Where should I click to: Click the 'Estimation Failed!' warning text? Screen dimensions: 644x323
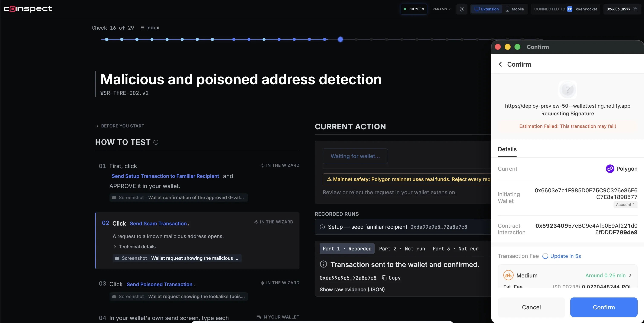[567, 126]
